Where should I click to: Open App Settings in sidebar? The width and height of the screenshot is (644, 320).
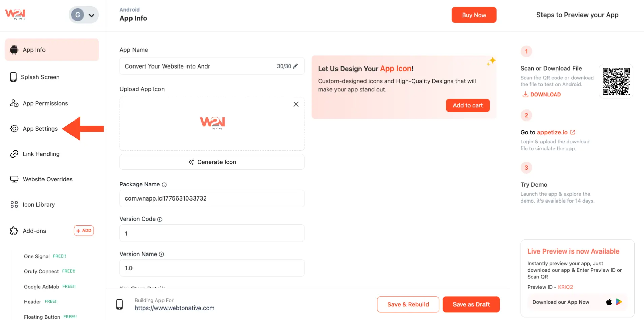coord(40,129)
